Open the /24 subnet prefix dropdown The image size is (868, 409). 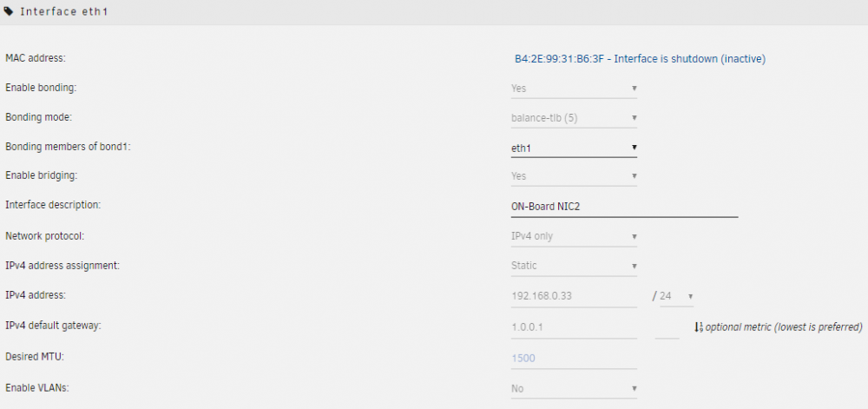[676, 297]
